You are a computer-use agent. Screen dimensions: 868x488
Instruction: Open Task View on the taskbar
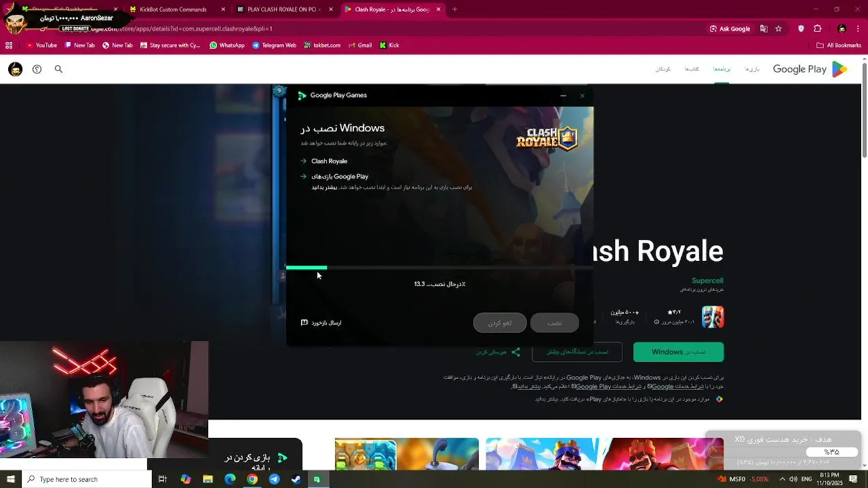[x=163, y=479]
